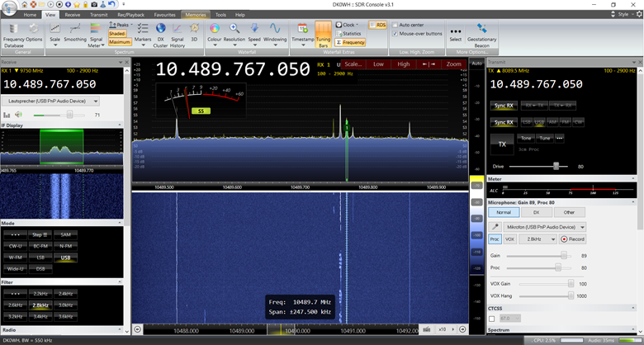
Task: Click the home icon in quick access toolbar
Action: (x=25, y=4)
